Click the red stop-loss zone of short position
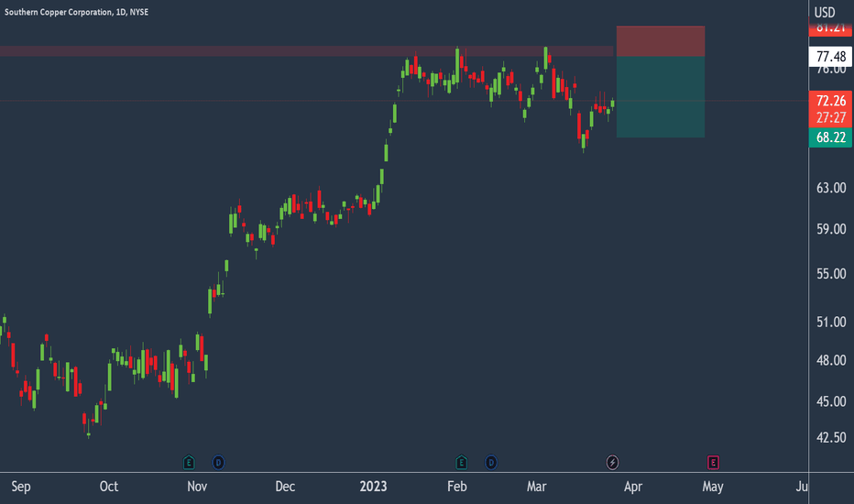Viewport: 854px width, 504px height. pos(661,41)
